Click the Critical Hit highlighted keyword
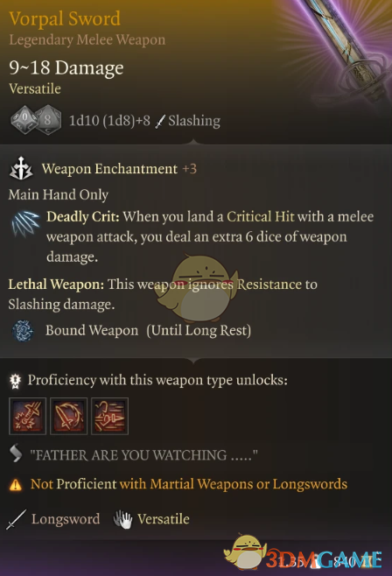This screenshot has width=392, height=576. 260,216
